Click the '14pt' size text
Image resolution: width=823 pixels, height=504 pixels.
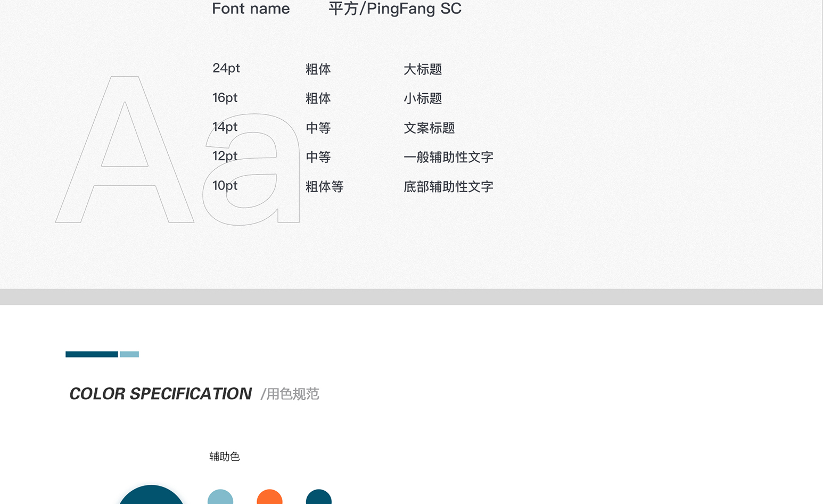(225, 127)
